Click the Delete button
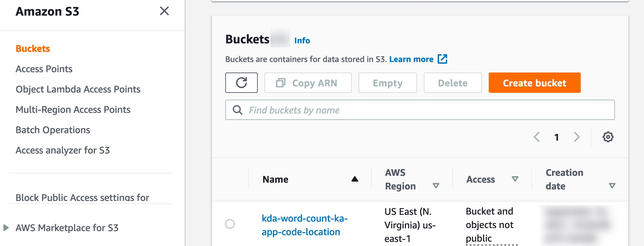Viewport: 644px width, 246px height. point(453,83)
